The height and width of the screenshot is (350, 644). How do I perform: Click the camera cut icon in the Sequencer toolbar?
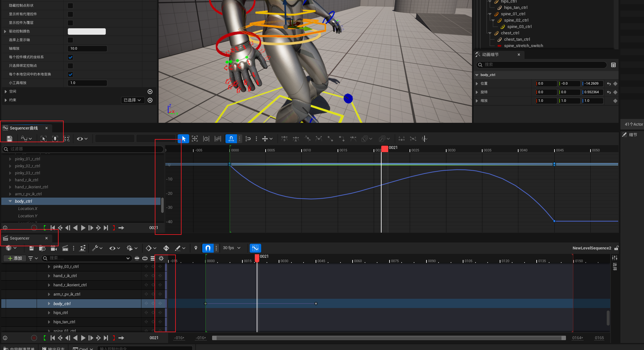pyautogui.click(x=54, y=248)
